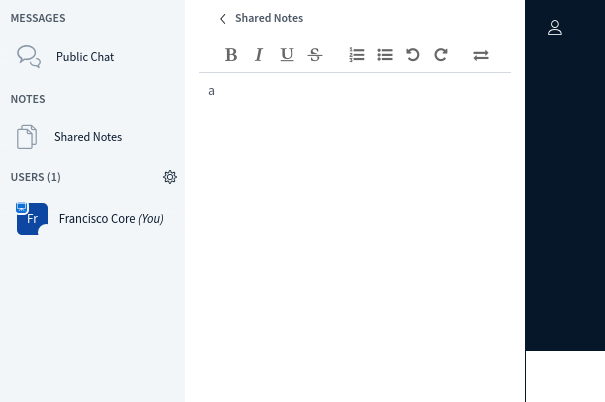Redo the last notes edit
This screenshot has width=605, height=402.
(441, 55)
